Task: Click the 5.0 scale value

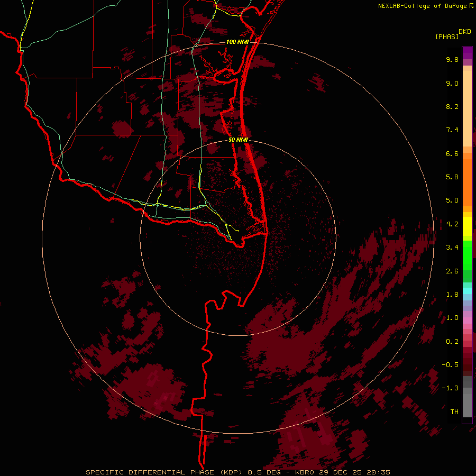Action: tap(452, 200)
